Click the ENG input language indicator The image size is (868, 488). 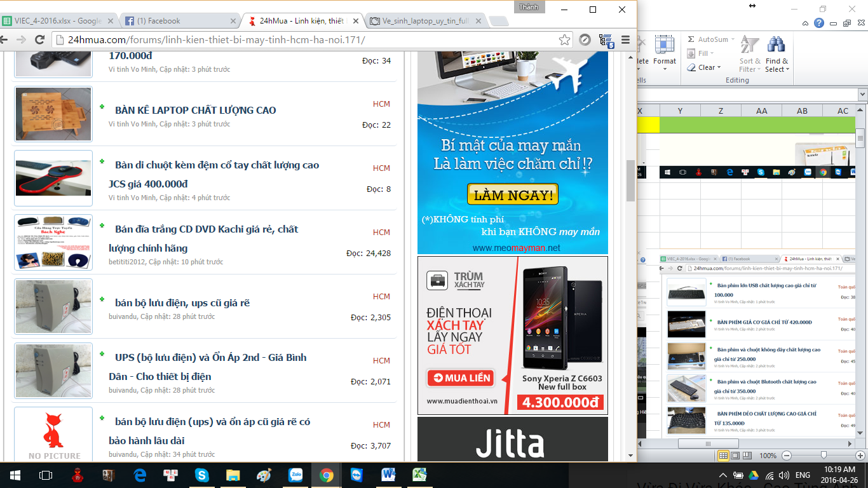click(x=803, y=475)
